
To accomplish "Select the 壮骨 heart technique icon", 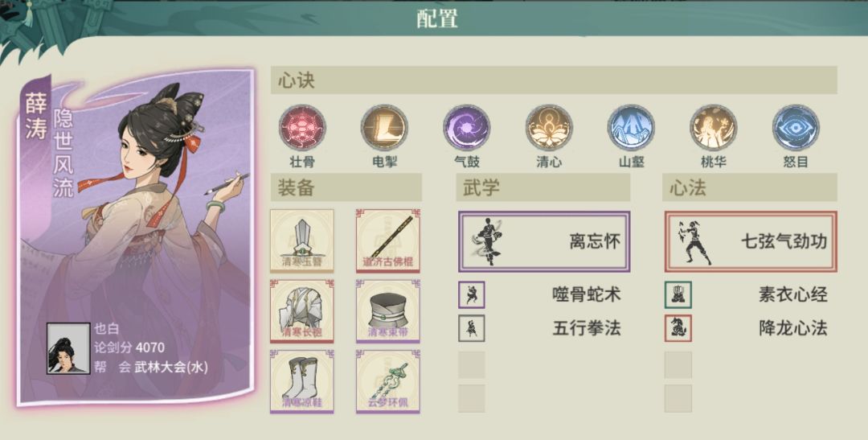I will [x=301, y=128].
